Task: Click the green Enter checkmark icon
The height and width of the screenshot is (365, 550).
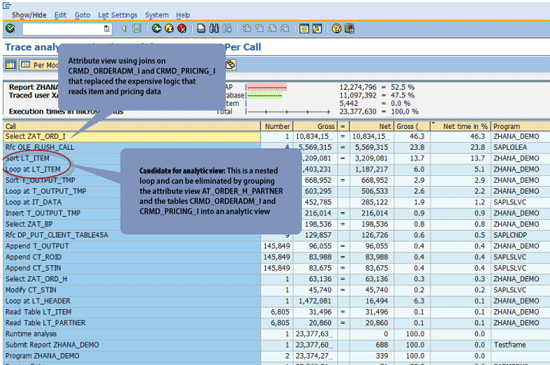Action: coord(10,28)
